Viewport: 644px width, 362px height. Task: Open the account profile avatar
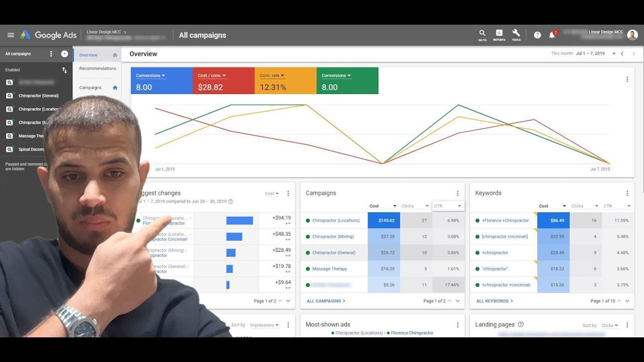pyautogui.click(x=632, y=35)
